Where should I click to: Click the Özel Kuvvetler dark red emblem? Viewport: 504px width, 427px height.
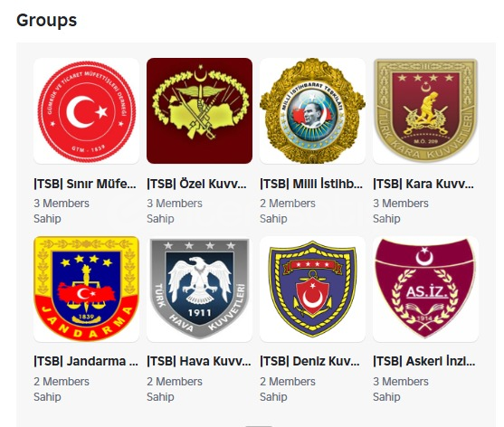(x=199, y=111)
